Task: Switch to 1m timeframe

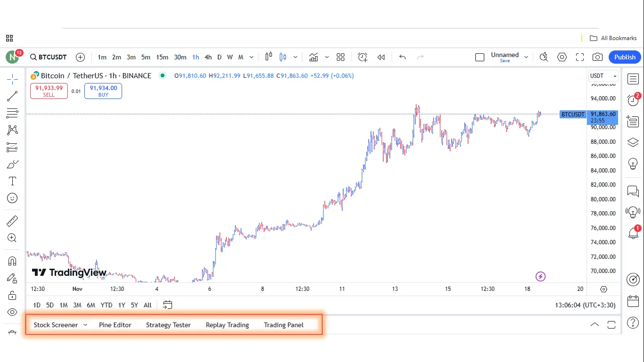Action: [x=102, y=57]
